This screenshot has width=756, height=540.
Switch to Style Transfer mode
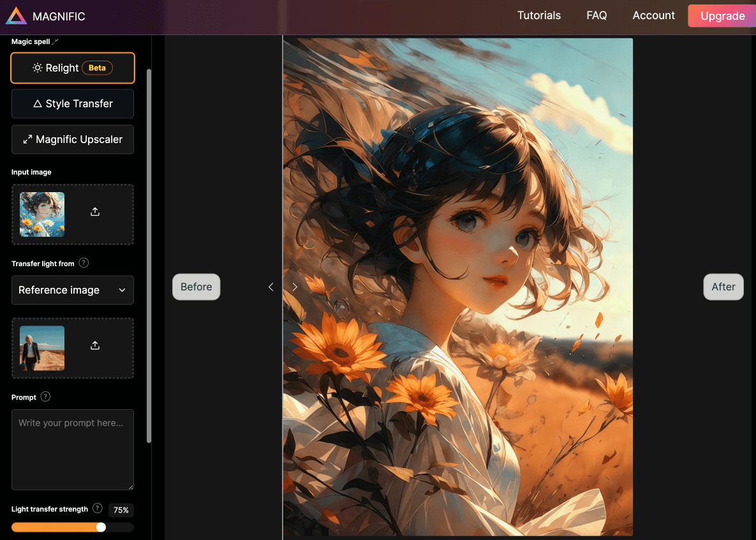tap(73, 103)
